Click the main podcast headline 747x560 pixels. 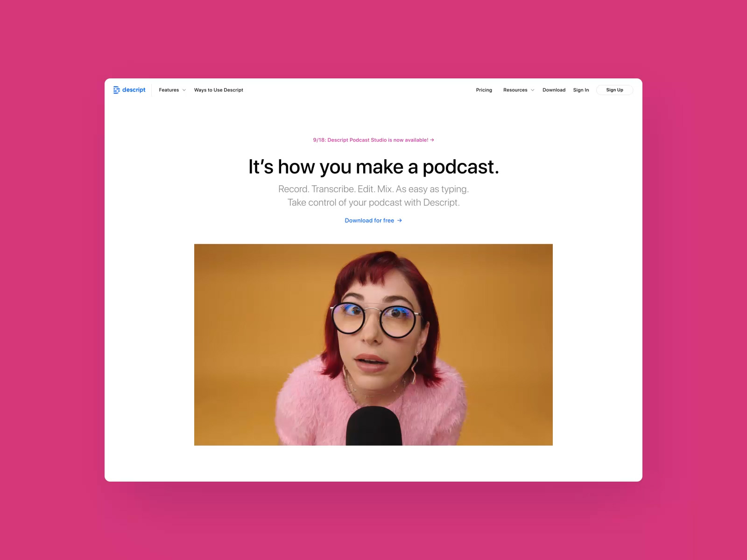click(373, 167)
